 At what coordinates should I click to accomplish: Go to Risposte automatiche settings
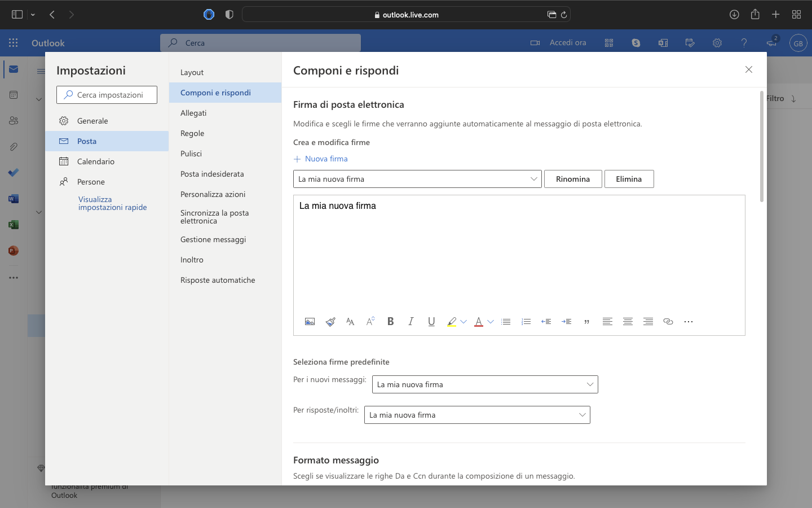pyautogui.click(x=218, y=280)
